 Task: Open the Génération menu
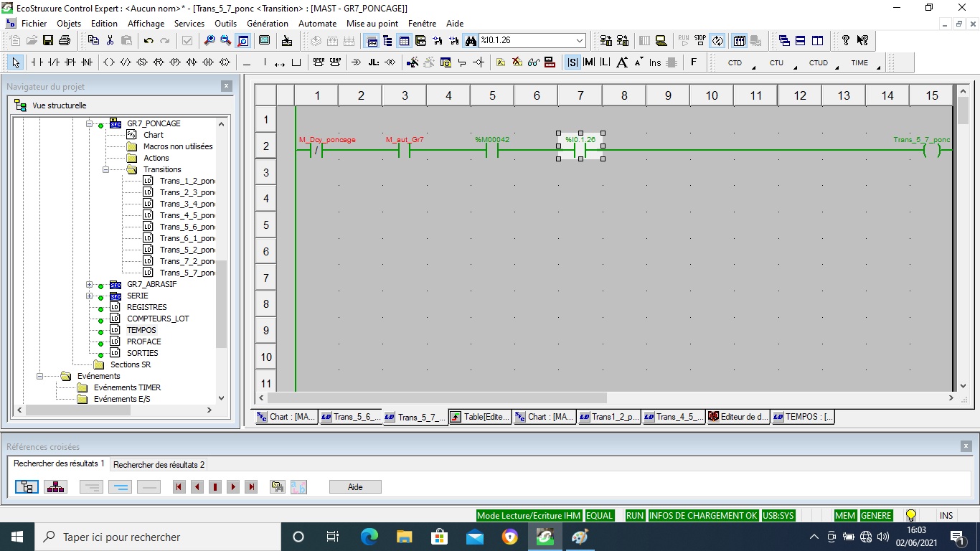pyautogui.click(x=267, y=24)
